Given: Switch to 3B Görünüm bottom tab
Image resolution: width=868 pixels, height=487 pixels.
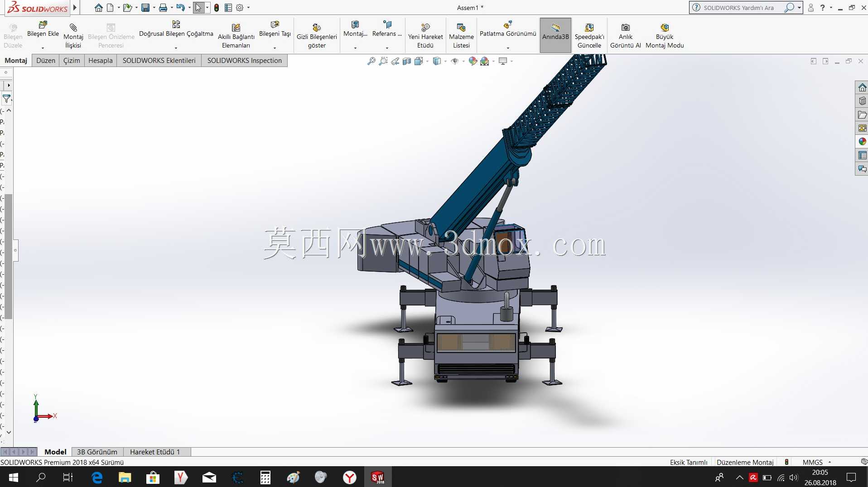Looking at the screenshot, I should pyautogui.click(x=97, y=452).
